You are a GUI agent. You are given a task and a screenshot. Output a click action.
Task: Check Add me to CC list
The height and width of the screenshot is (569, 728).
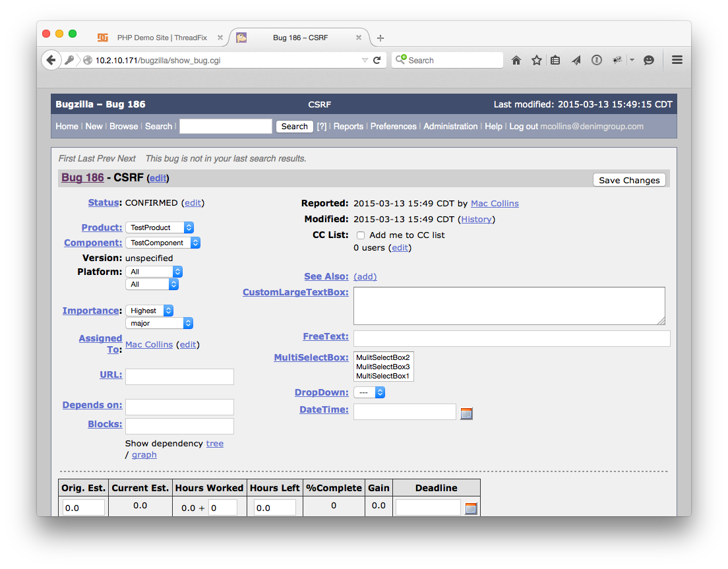360,235
